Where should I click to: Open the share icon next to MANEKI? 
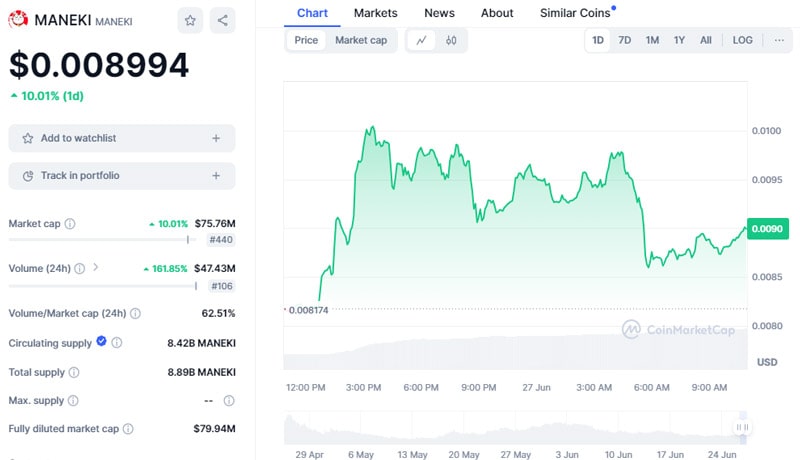[x=222, y=20]
